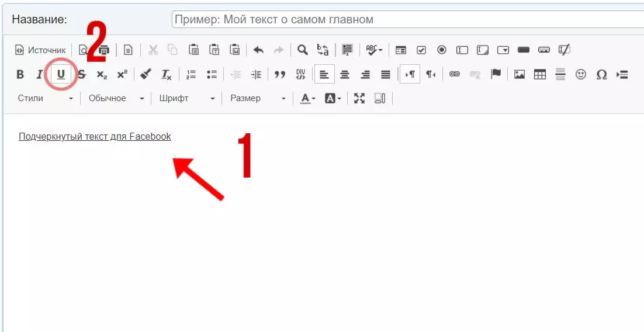Insert a table

(539, 74)
